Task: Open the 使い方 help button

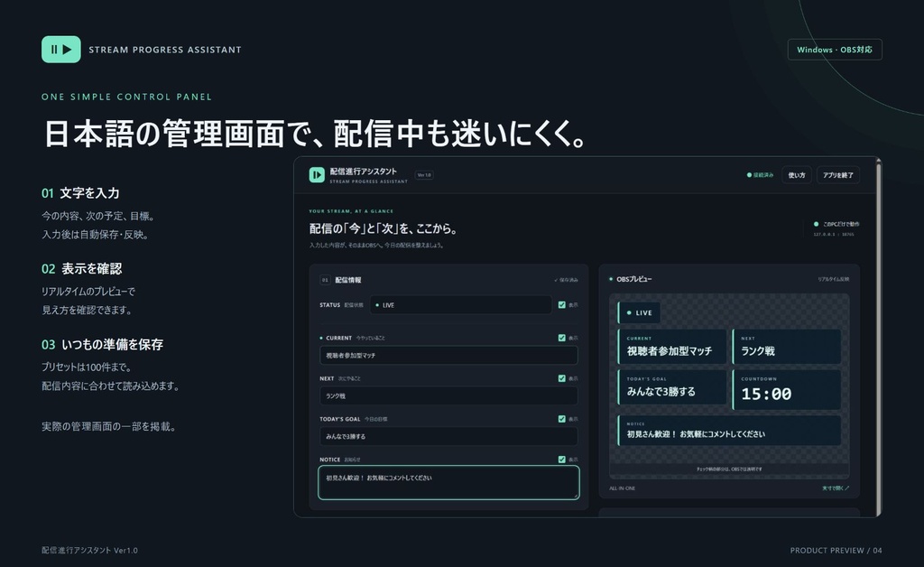Action: (x=797, y=175)
